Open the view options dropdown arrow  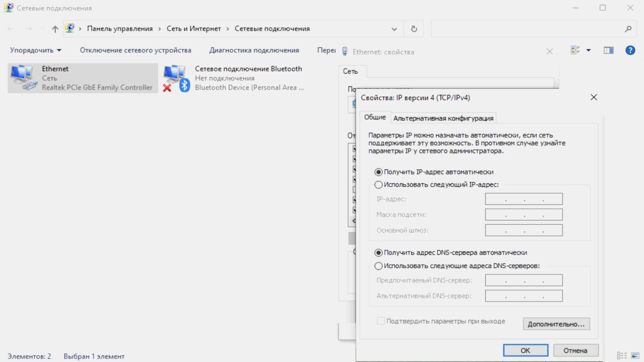(588, 51)
